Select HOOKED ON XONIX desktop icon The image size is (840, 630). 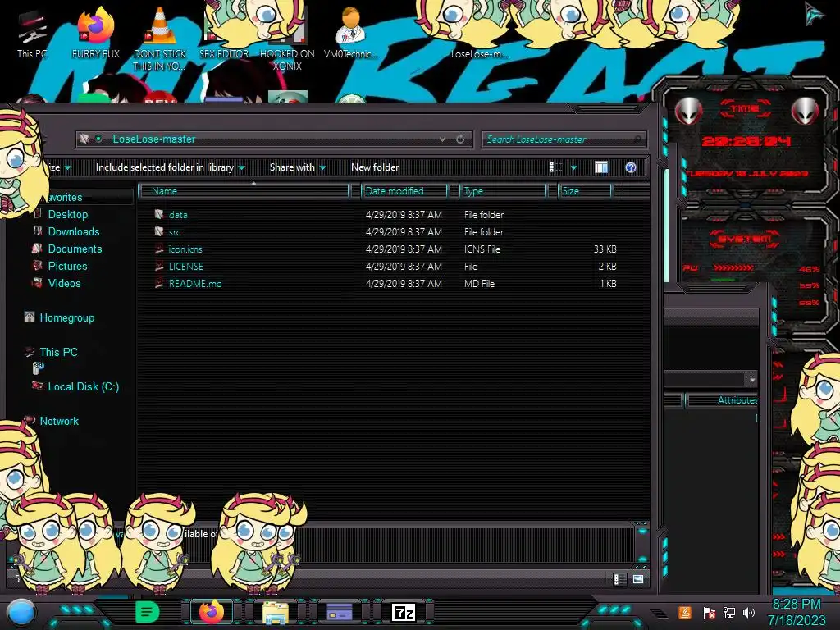(x=287, y=39)
